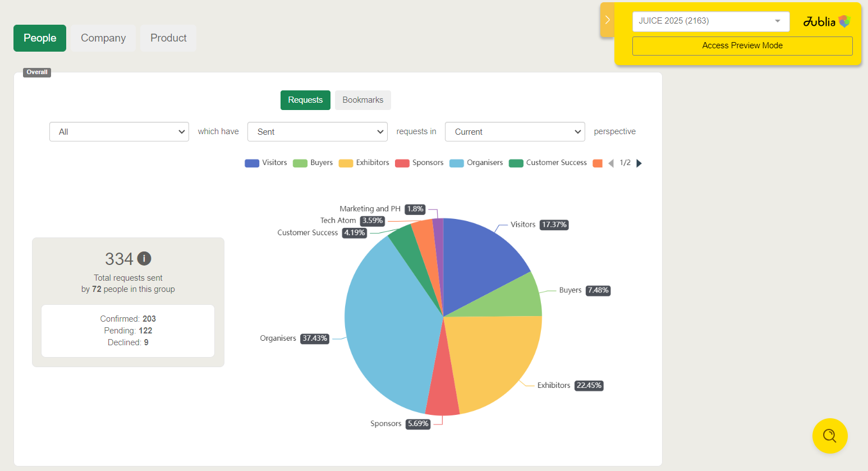Click the info icon beside 334

[x=144, y=258]
